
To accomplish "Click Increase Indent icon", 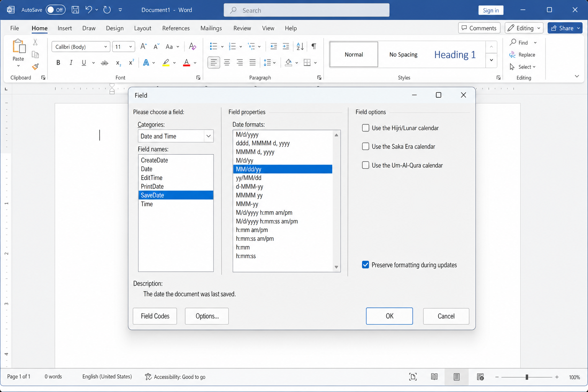I will click(x=286, y=47).
